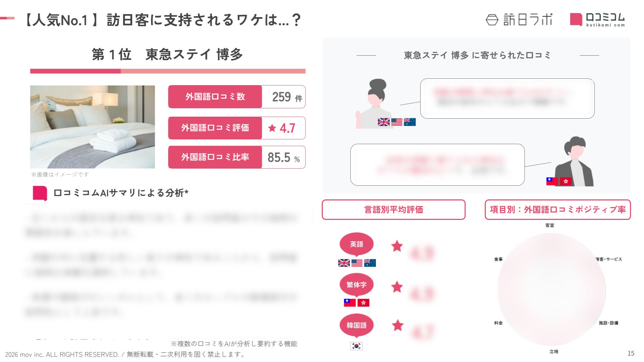
Task: Click the 立地 label on the radar chart
Action: 554,352
